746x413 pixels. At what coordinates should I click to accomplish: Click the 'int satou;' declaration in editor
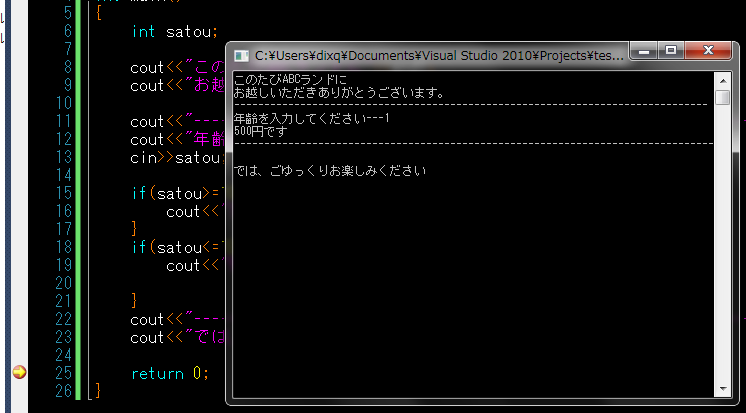coord(175,32)
